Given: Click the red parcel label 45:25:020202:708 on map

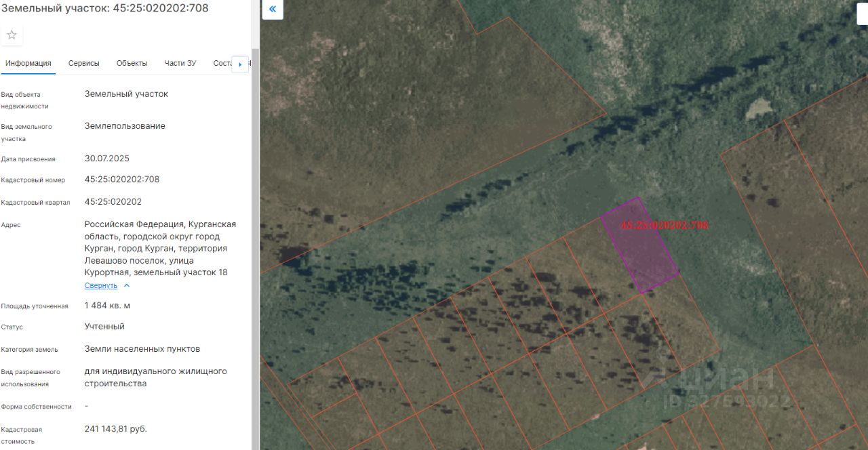Looking at the screenshot, I should (x=664, y=225).
